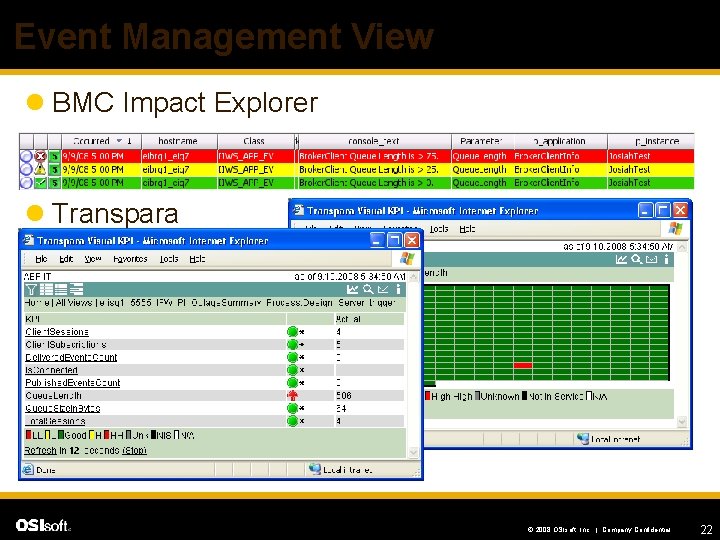Click Home breadcrumb link in front Transpara window
The image size is (720, 540).
pos(35,303)
